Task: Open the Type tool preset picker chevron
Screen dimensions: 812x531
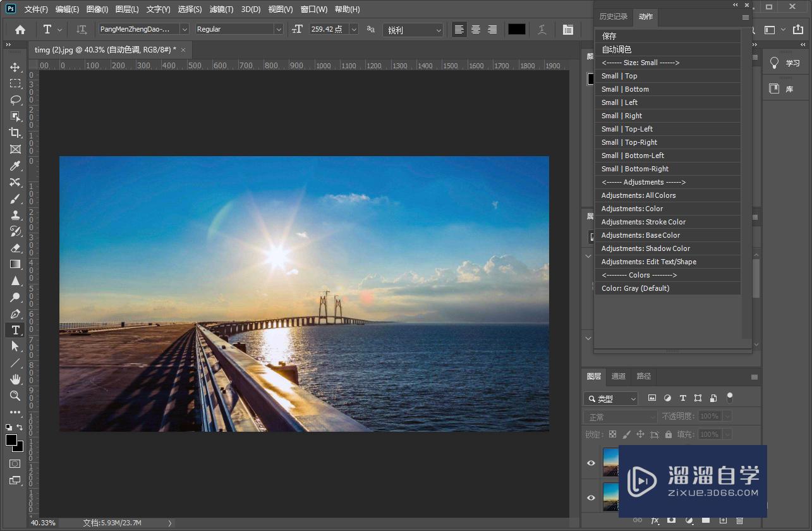Action: (x=60, y=29)
